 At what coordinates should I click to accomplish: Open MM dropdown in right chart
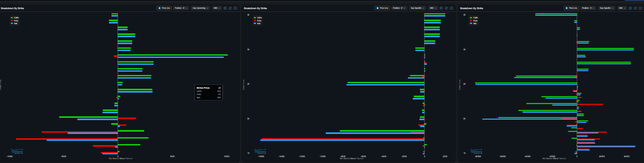click(622, 8)
